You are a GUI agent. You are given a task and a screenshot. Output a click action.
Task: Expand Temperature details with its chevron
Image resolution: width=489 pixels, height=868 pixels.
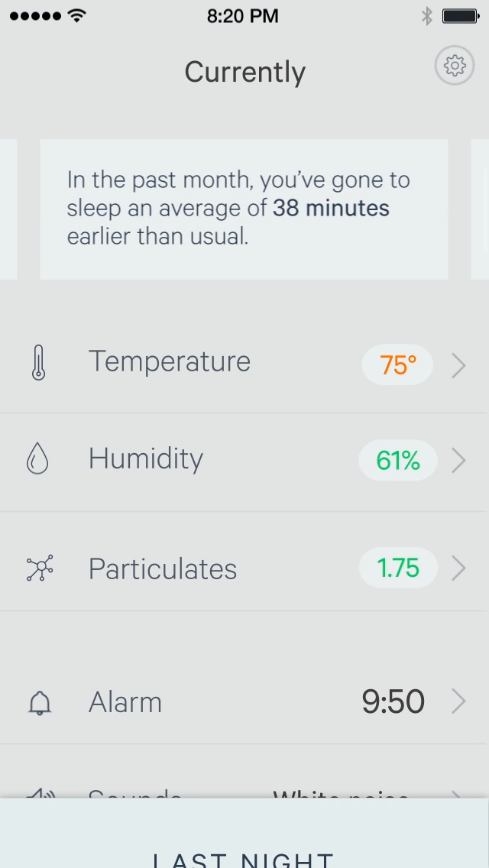coord(458,366)
